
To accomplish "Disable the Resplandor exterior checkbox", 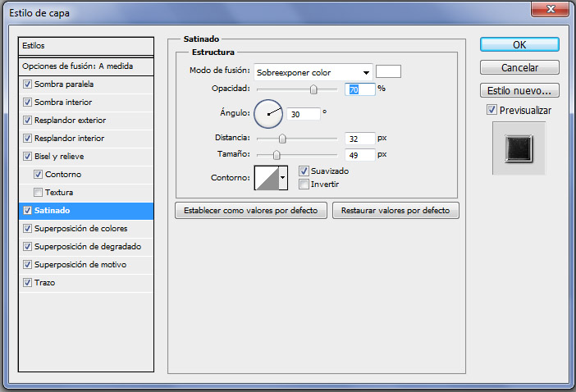I will (x=27, y=120).
